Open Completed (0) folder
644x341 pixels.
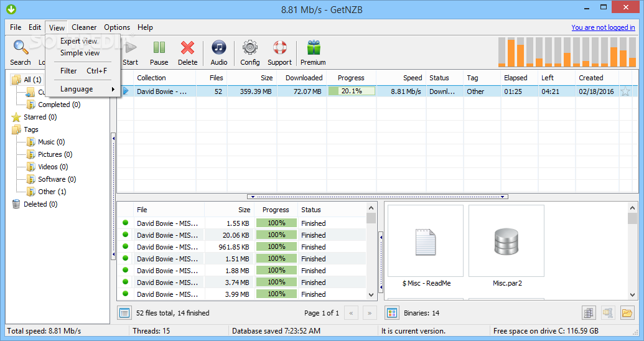click(x=54, y=105)
